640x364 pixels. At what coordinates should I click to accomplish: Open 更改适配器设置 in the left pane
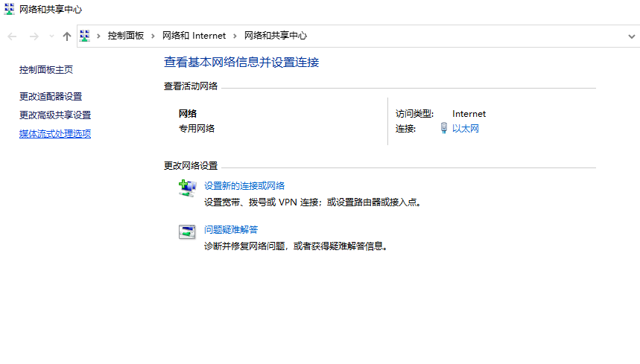51,96
